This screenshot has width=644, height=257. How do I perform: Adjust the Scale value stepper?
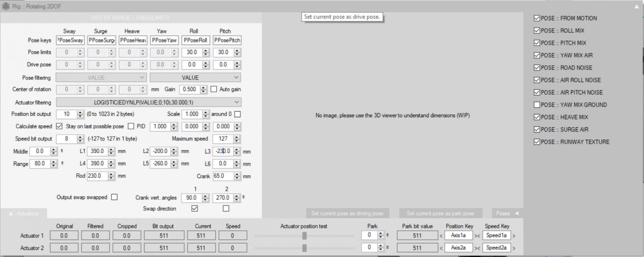pos(206,114)
